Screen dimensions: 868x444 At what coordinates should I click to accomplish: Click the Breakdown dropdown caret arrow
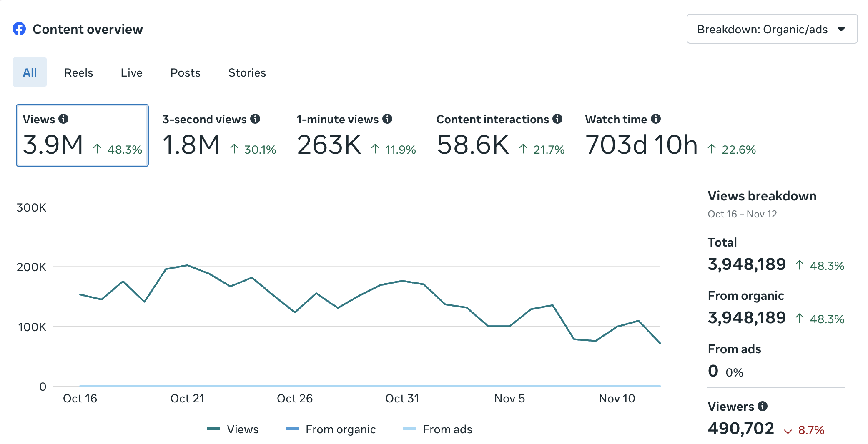[x=841, y=29]
